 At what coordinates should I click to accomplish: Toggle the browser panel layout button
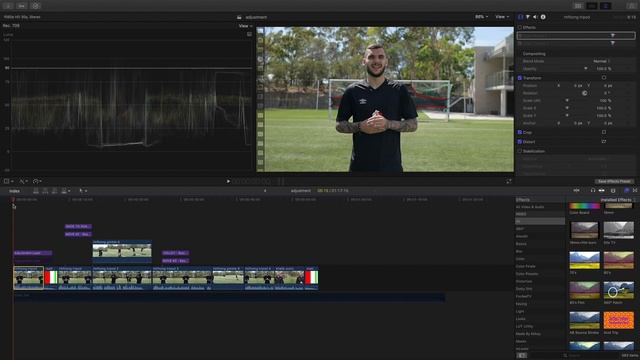[x=578, y=6]
